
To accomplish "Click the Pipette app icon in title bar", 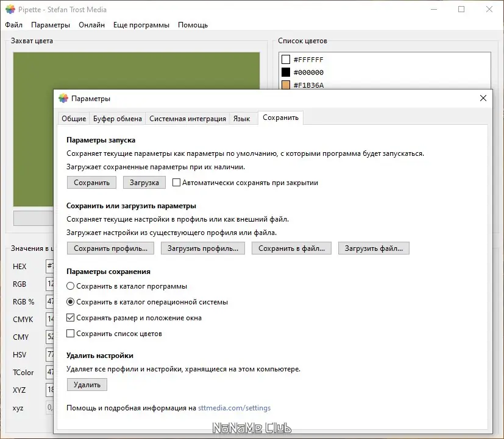I will click(x=10, y=9).
